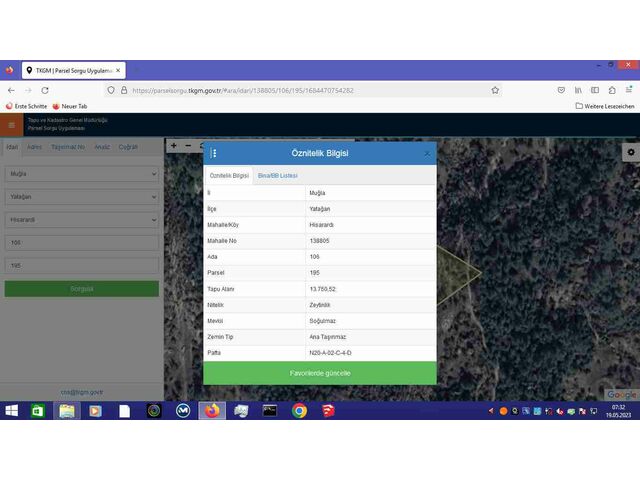The width and height of the screenshot is (640, 480).
Task: Open Chrome from the taskbar
Action: tap(299, 410)
